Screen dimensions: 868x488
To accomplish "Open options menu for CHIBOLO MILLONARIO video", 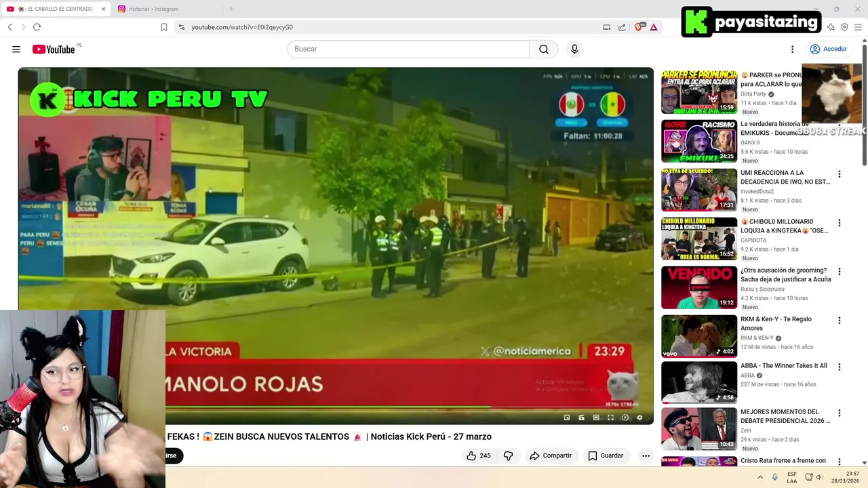I will tap(839, 223).
